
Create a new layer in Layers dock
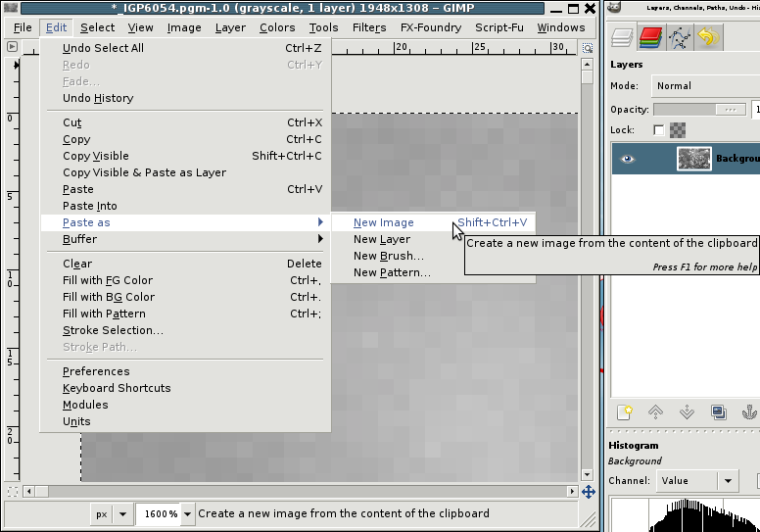tap(624, 411)
